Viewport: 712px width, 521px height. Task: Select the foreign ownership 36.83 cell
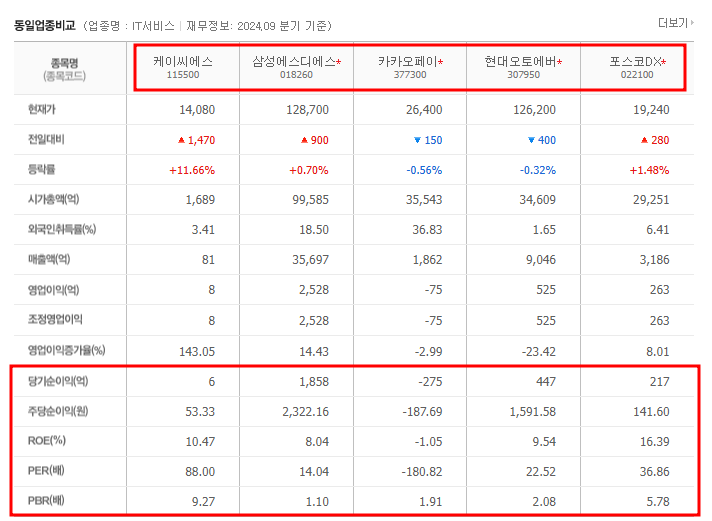click(x=427, y=230)
